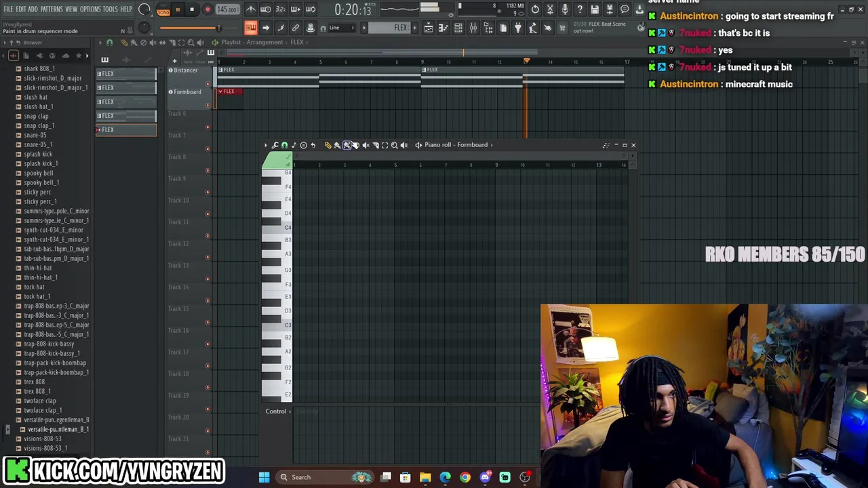
Task: Open the OPTIONS menu
Action: pos(90,9)
